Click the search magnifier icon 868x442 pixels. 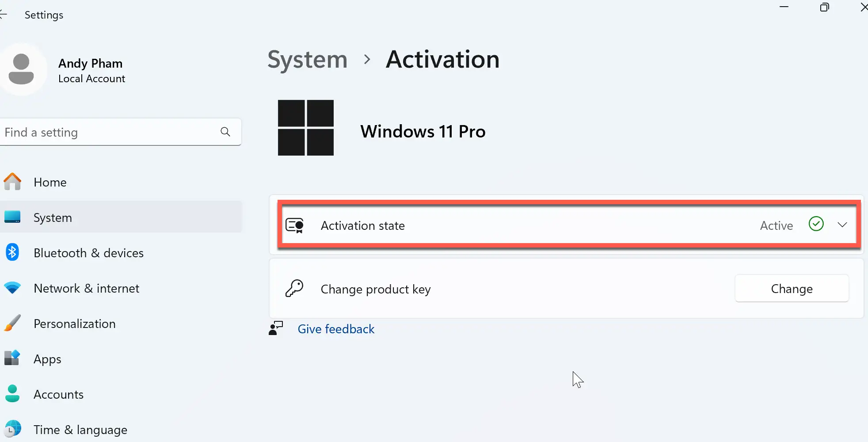pyautogui.click(x=225, y=132)
